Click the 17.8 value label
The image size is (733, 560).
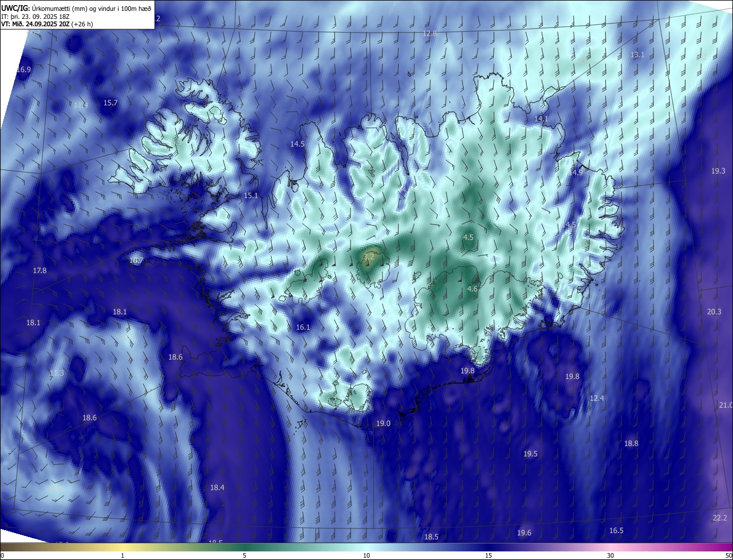40,270
